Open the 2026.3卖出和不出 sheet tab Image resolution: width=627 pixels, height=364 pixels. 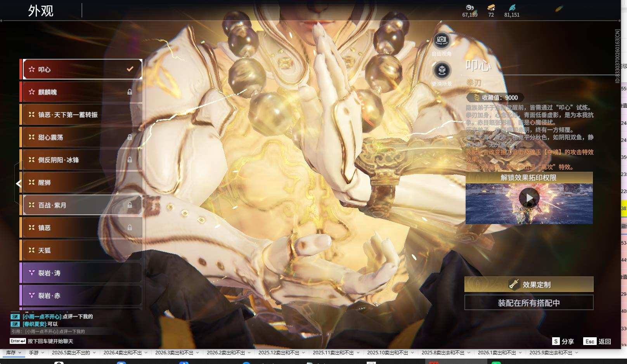174,352
